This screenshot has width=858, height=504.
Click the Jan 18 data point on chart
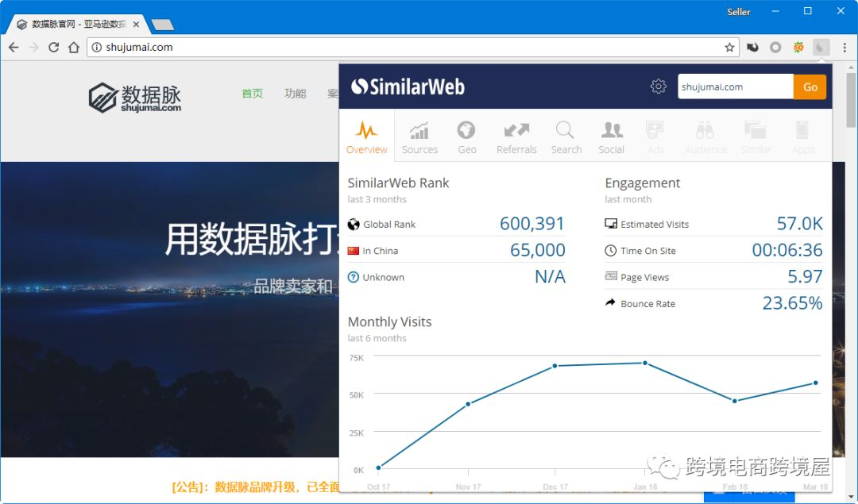(645, 363)
